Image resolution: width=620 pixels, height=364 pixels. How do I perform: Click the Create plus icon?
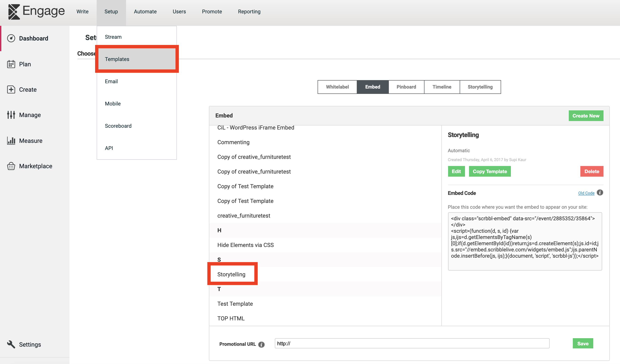[x=11, y=89]
